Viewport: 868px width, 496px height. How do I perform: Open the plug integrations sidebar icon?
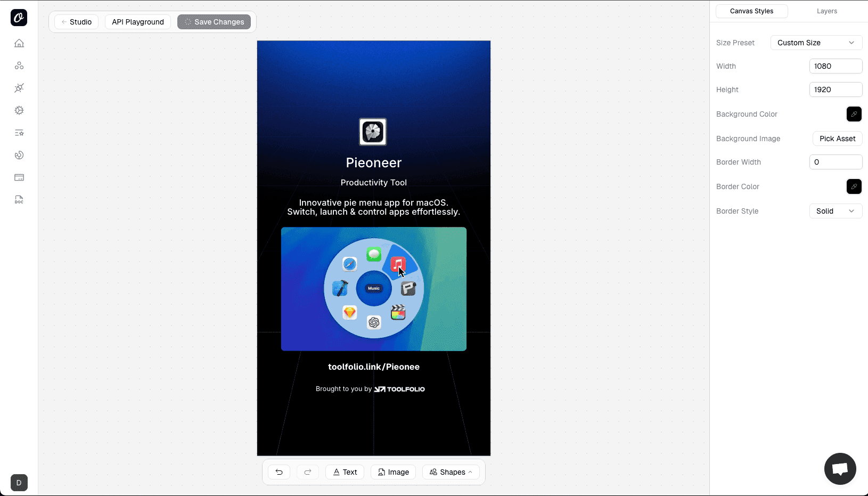19,88
